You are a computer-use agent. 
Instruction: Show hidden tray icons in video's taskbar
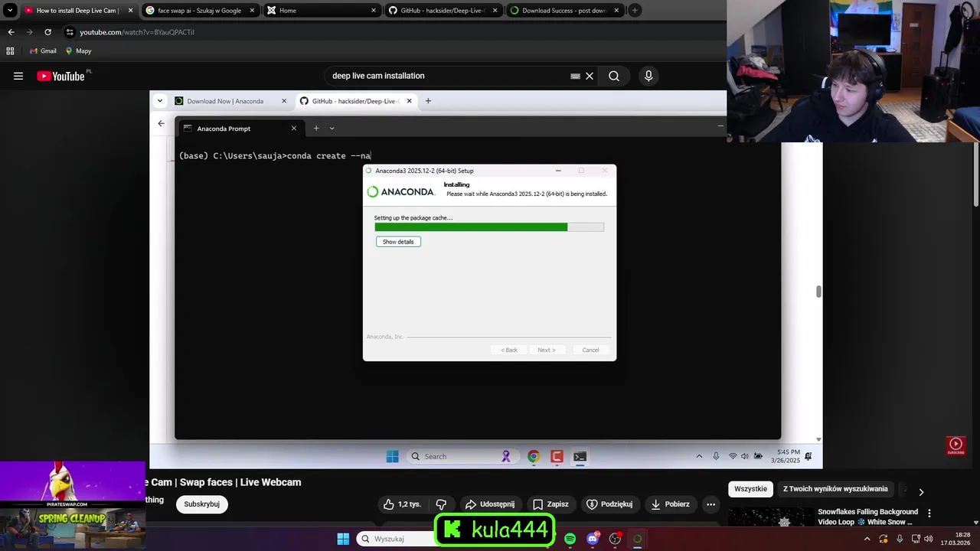[699, 456]
